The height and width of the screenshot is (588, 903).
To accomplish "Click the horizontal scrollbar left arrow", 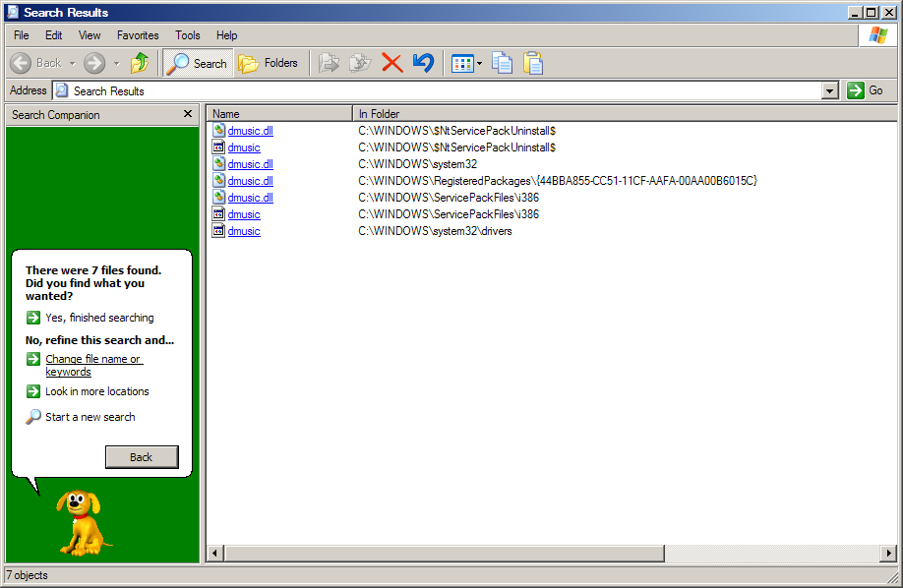I will (215, 554).
